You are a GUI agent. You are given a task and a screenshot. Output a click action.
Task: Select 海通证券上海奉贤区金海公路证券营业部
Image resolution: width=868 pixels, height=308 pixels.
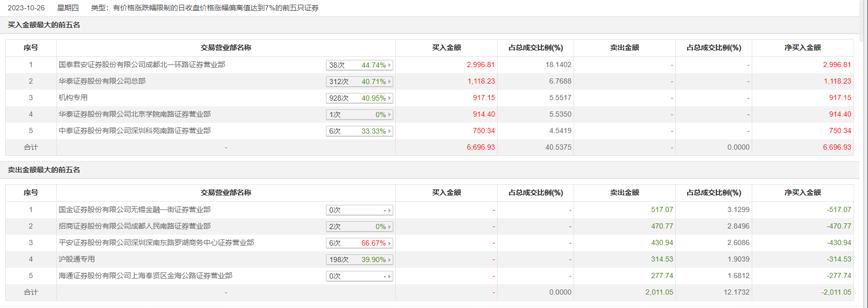145,275
